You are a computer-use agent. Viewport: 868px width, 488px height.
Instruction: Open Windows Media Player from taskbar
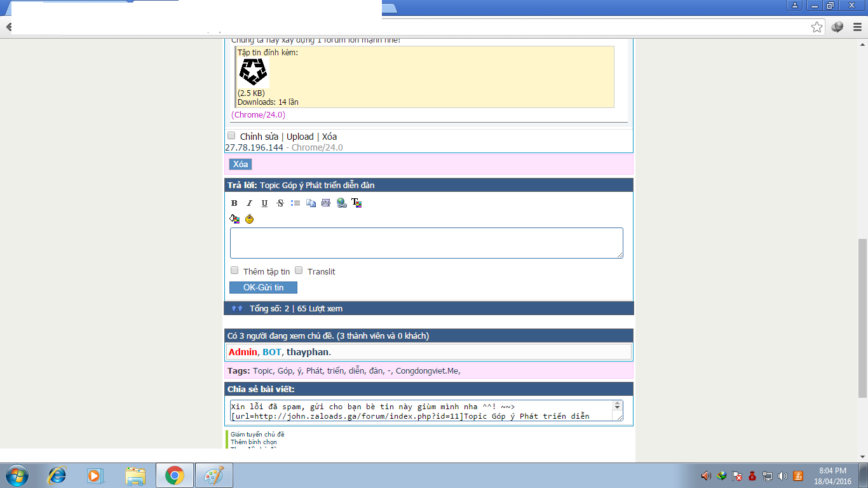pos(95,475)
